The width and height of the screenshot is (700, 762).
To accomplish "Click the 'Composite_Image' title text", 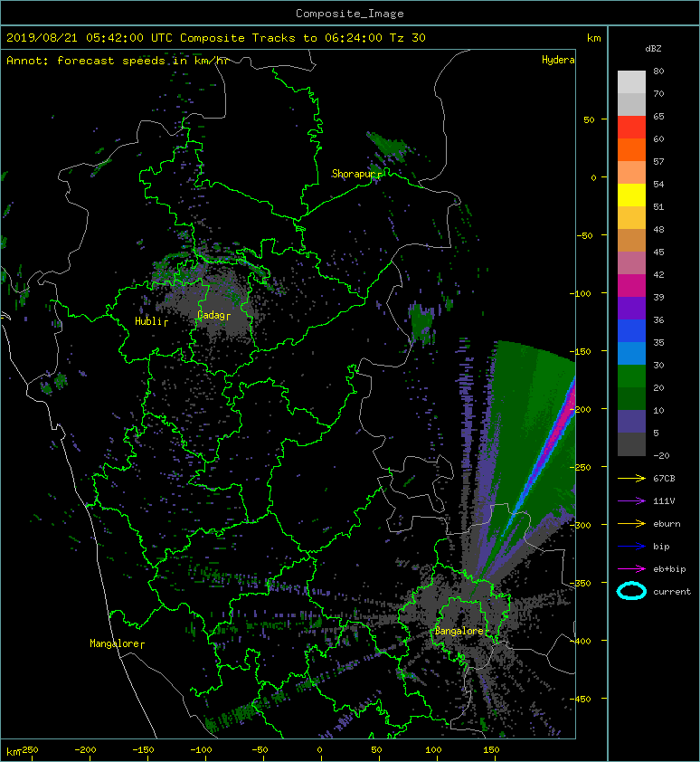I will [x=350, y=14].
